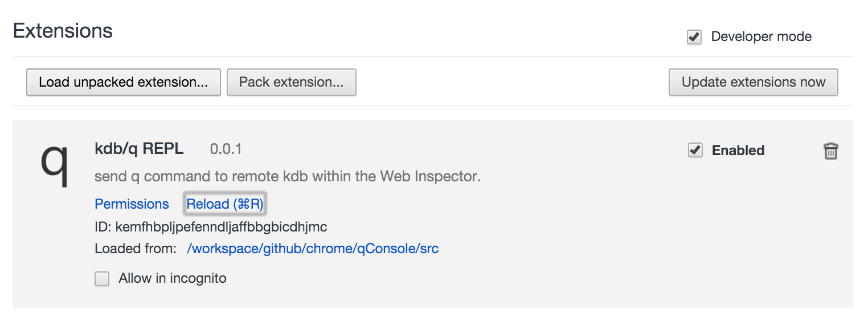The width and height of the screenshot is (868, 317).
Task: Click the 0.0.1 version number
Action: (226, 149)
